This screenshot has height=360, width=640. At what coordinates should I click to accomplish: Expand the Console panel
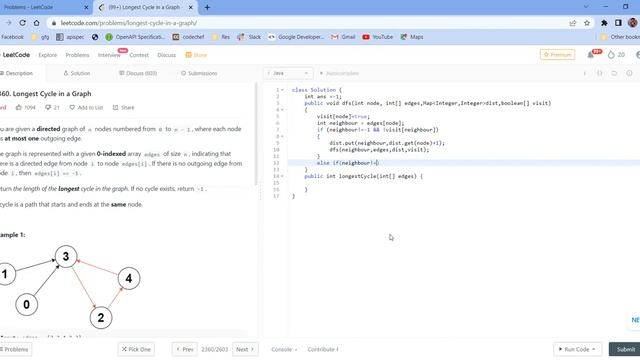[x=284, y=349]
